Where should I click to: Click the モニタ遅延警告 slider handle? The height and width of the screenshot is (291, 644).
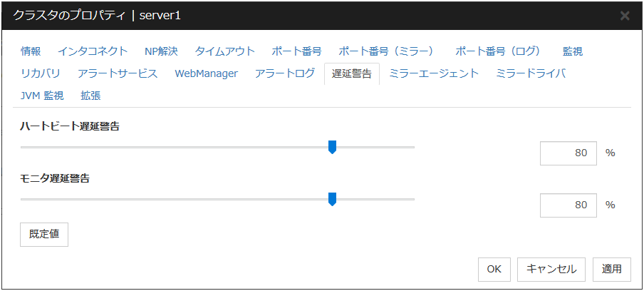332,199
